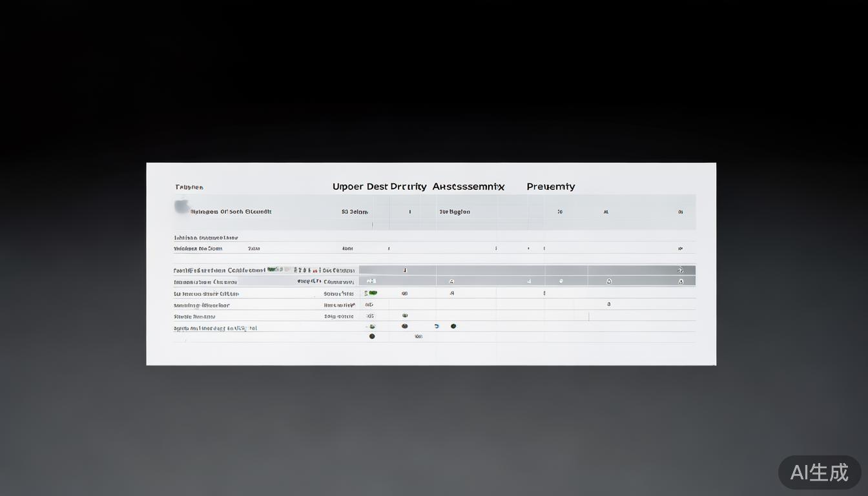The width and height of the screenshot is (868, 496).
Task: Click the blurred gray icon in header row
Action: [x=181, y=207]
